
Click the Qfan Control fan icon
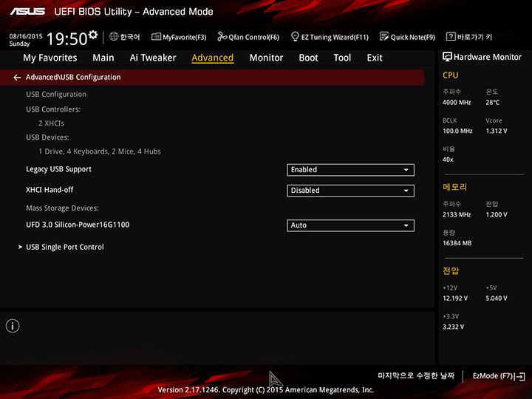222,37
